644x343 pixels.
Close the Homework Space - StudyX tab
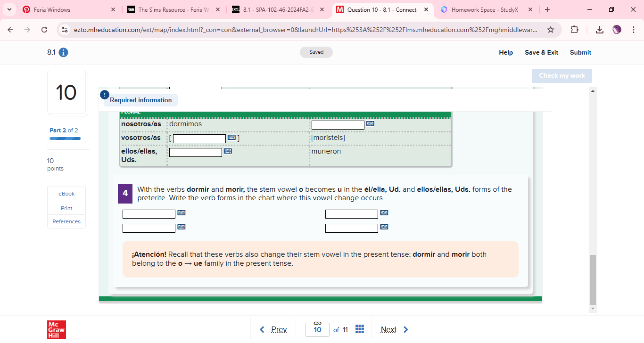(x=530, y=9)
